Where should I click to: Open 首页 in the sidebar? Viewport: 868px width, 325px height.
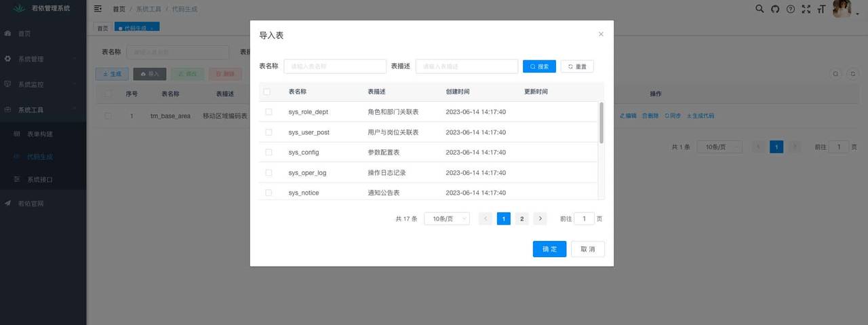coord(43,33)
